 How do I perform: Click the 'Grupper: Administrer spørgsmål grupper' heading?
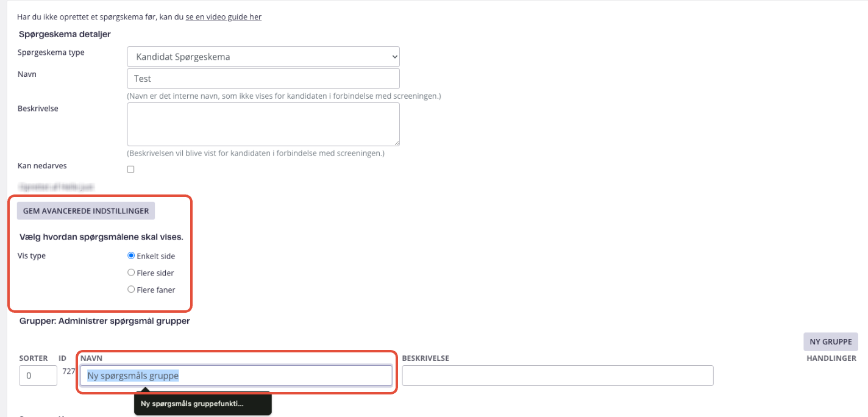coord(104,321)
